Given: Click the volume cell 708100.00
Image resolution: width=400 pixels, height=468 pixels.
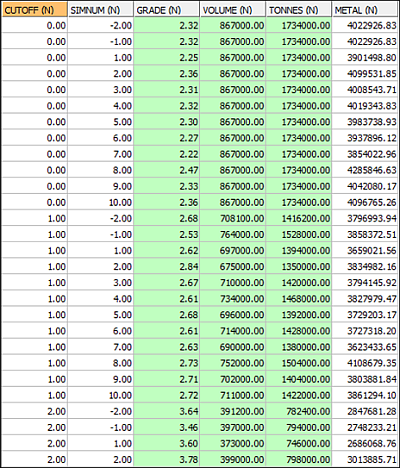Looking at the screenshot, I should pos(232,219).
